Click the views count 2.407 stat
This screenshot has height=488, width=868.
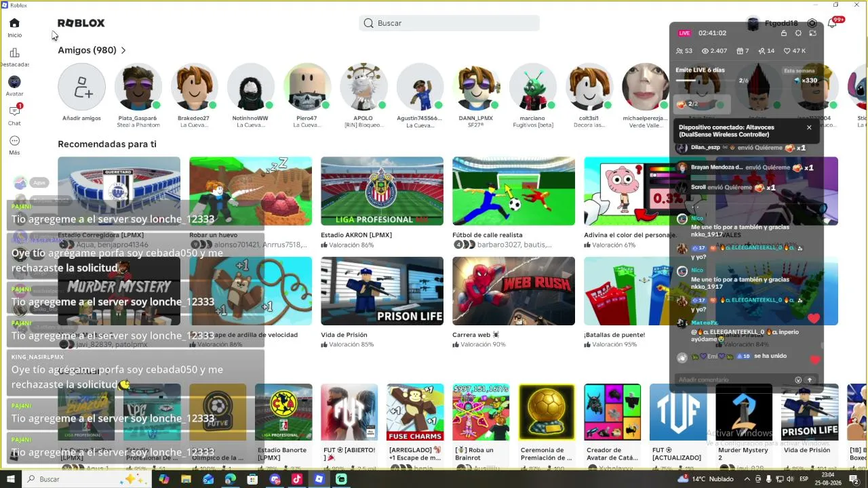tap(714, 51)
